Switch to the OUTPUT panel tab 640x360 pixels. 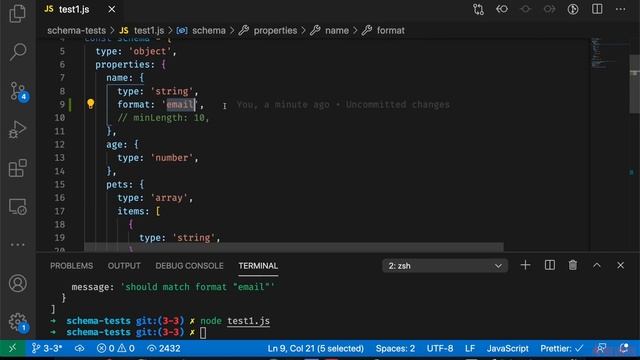click(124, 266)
